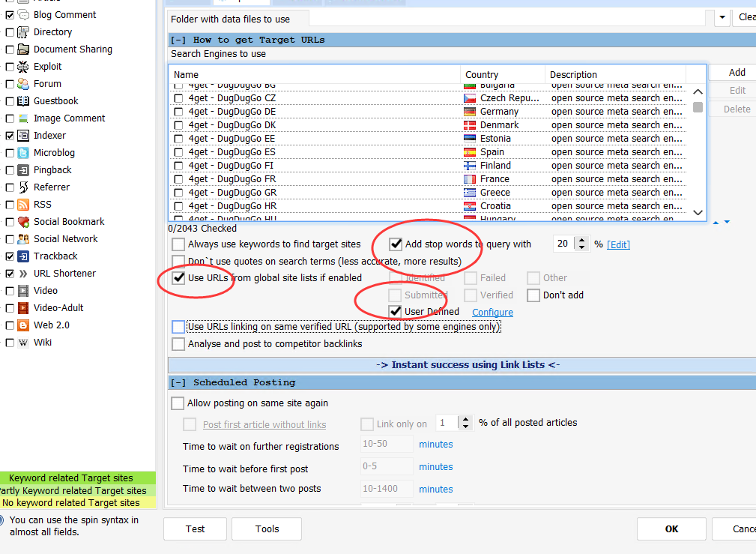This screenshot has width=756, height=554.
Task: Increase the stop words percentage spinner
Action: pos(582,241)
